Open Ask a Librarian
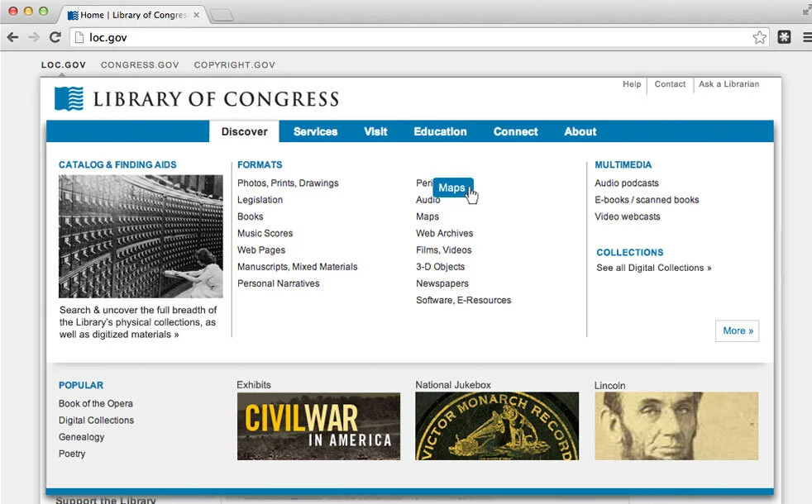The height and width of the screenshot is (504, 812). [x=728, y=83]
